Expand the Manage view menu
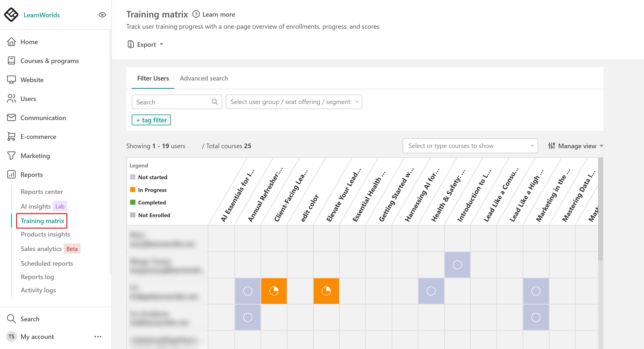 (x=575, y=146)
